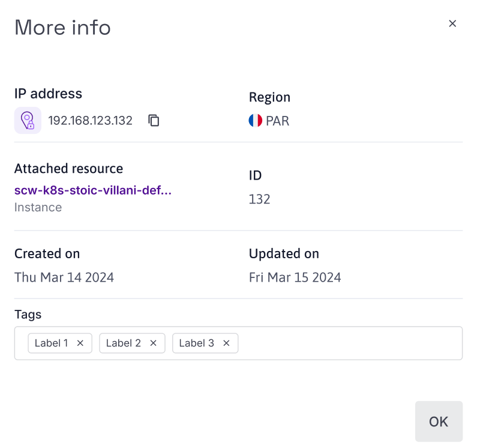Click the French flag region icon
Viewport: 477px width, 448px height.
pyautogui.click(x=256, y=121)
